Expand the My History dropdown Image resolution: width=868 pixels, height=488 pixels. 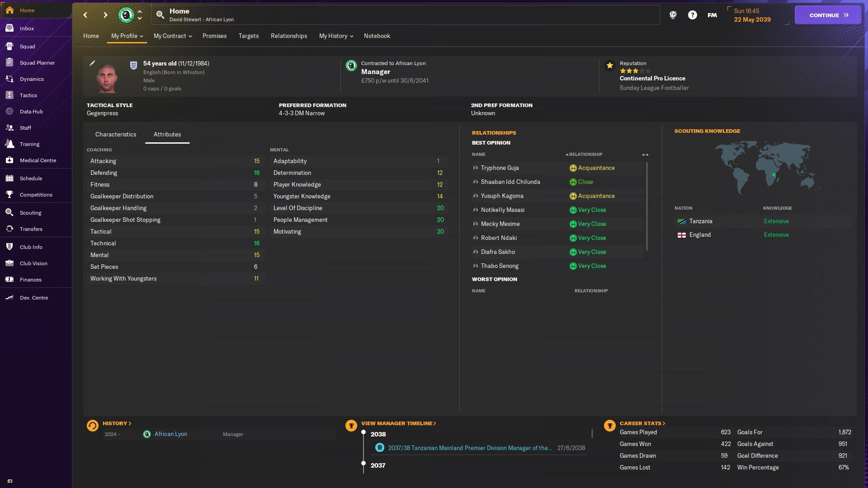[336, 36]
